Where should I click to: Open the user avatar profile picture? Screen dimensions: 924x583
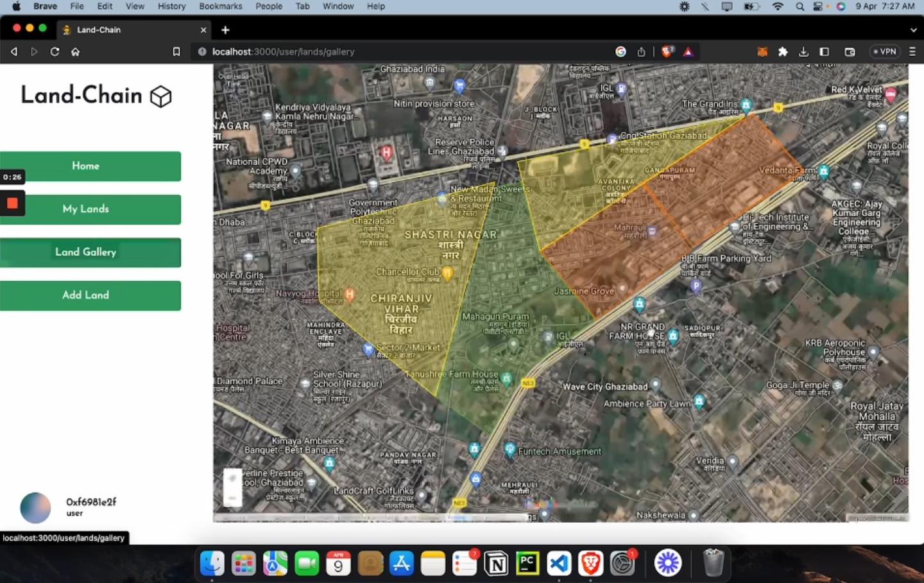[x=35, y=507]
